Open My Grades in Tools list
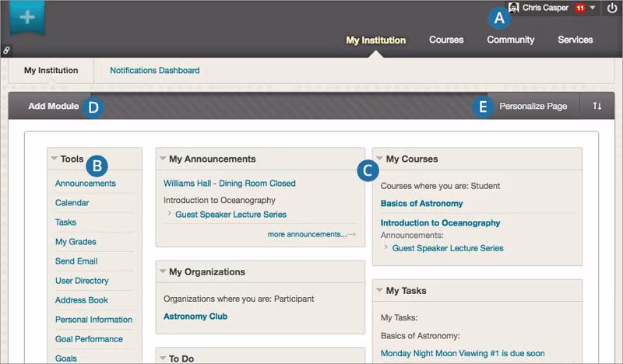623x364 pixels. tap(76, 242)
